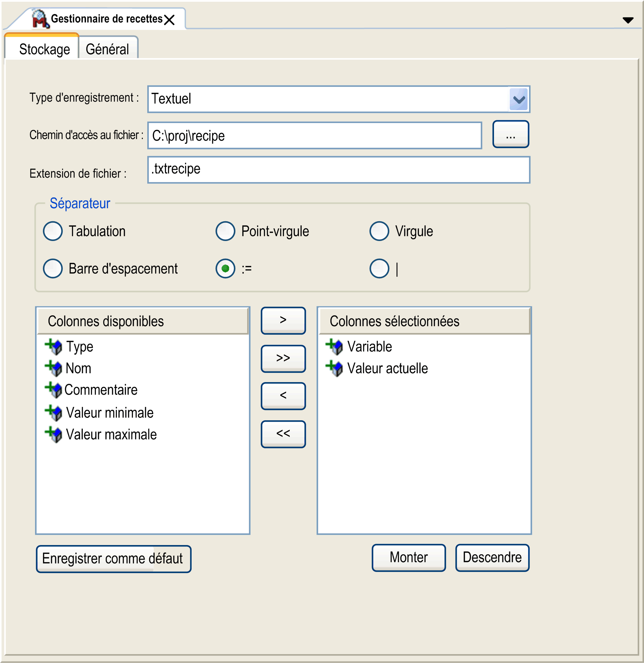Click the icon next to Type column
Screen dimensions: 644x663
54,347
